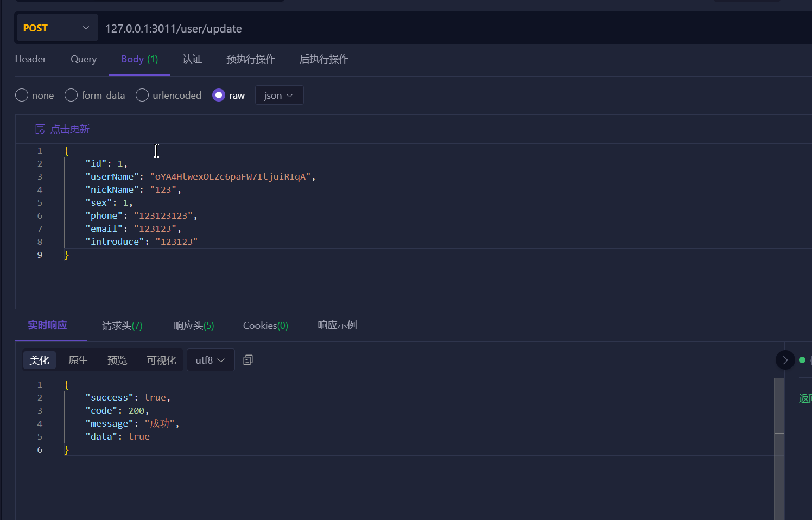Image resolution: width=812 pixels, height=520 pixels.
Task: Select the form-data radio option
Action: pyautogui.click(x=71, y=96)
